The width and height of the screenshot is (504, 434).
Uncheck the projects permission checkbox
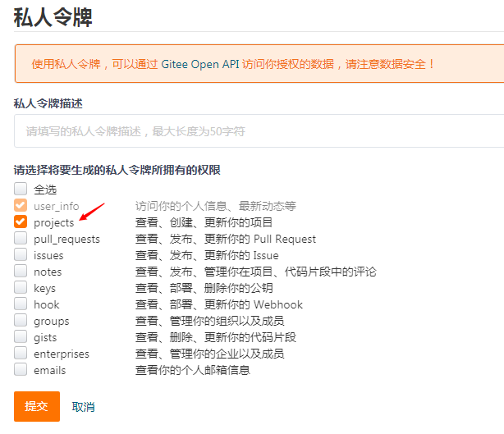(21, 222)
